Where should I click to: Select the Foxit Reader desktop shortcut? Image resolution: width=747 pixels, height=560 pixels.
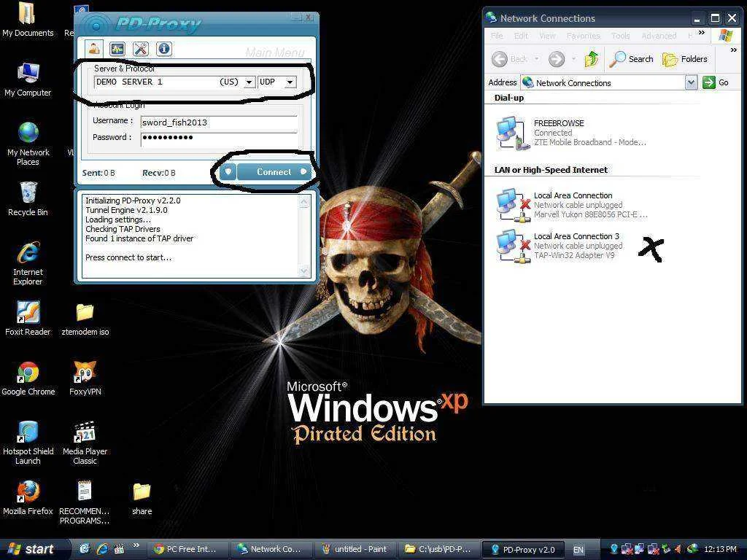point(28,319)
